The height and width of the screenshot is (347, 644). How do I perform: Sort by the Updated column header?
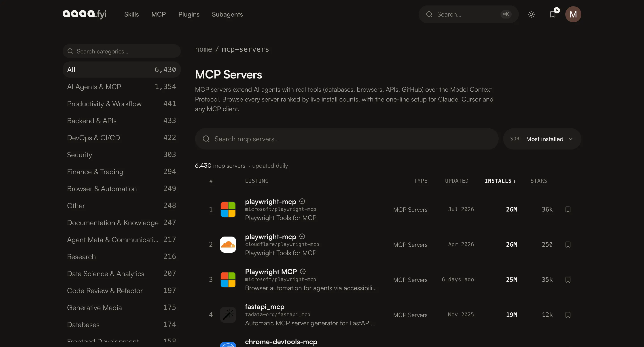[x=457, y=181]
